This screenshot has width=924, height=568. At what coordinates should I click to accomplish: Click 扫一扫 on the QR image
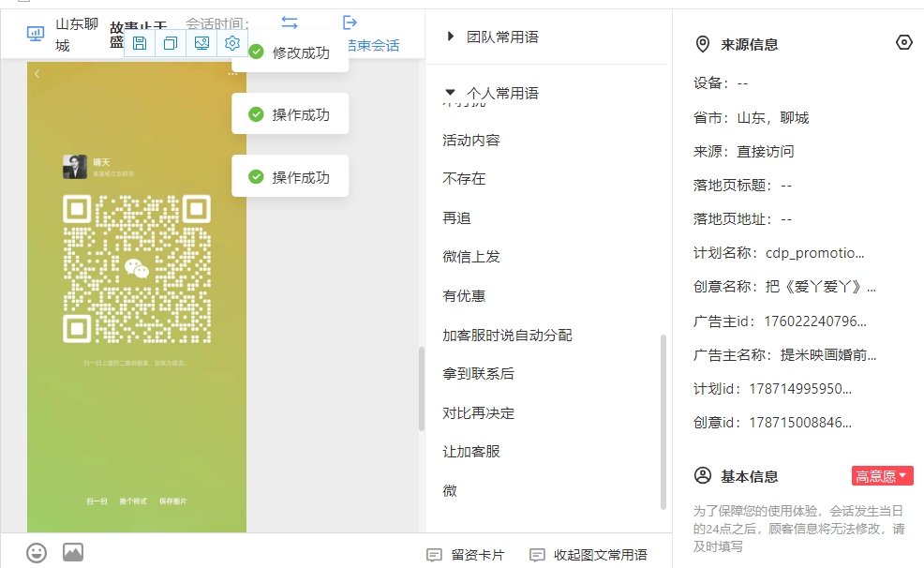click(x=97, y=501)
